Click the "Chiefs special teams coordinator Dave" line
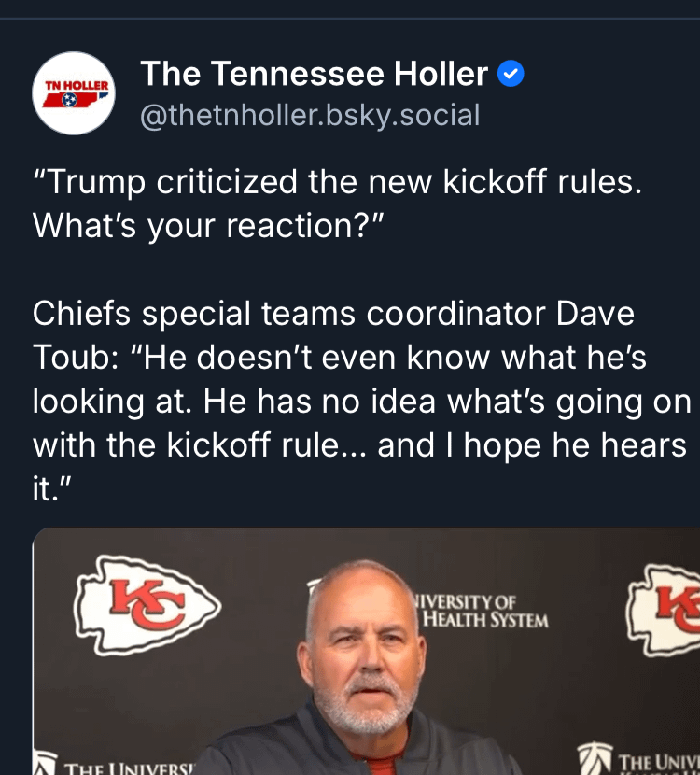The height and width of the screenshot is (775, 700). click(x=333, y=314)
